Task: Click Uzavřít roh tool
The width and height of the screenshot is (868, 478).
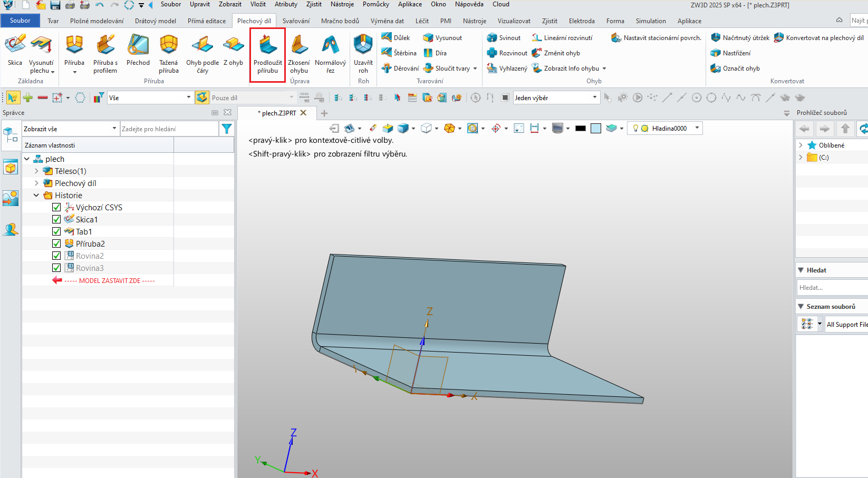Action: pos(363,53)
